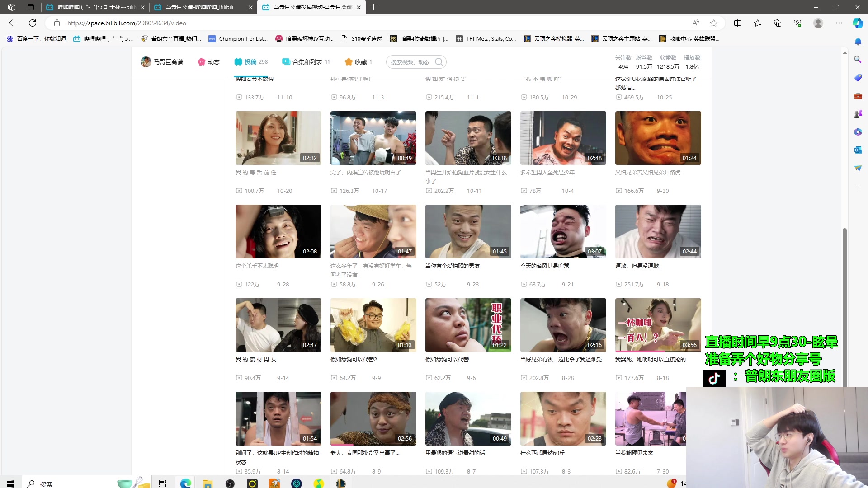The height and width of the screenshot is (488, 868).
Task: Toggle vertical tabs icon
Action: click(31, 7)
